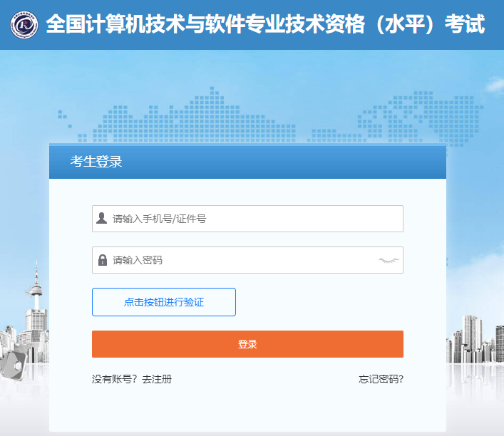
Task: Focus the 请输入密码 password field
Action: [x=242, y=260]
